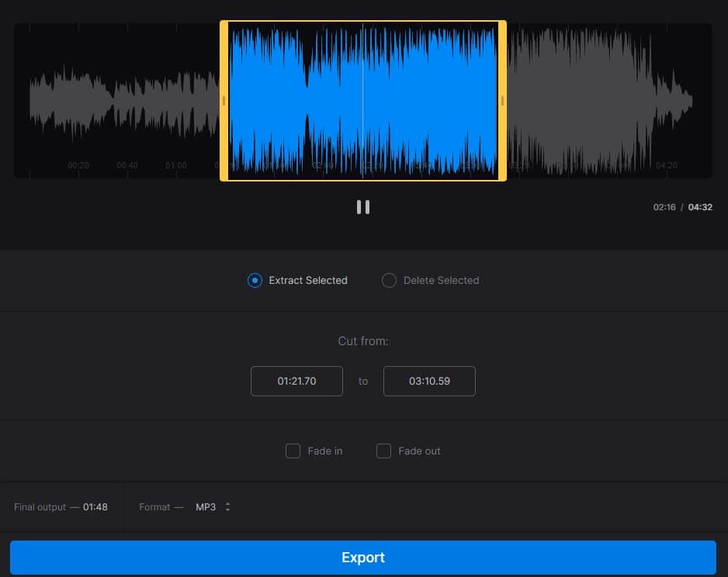
Task: Select the left yellow trim handle grip
Action: click(224, 101)
